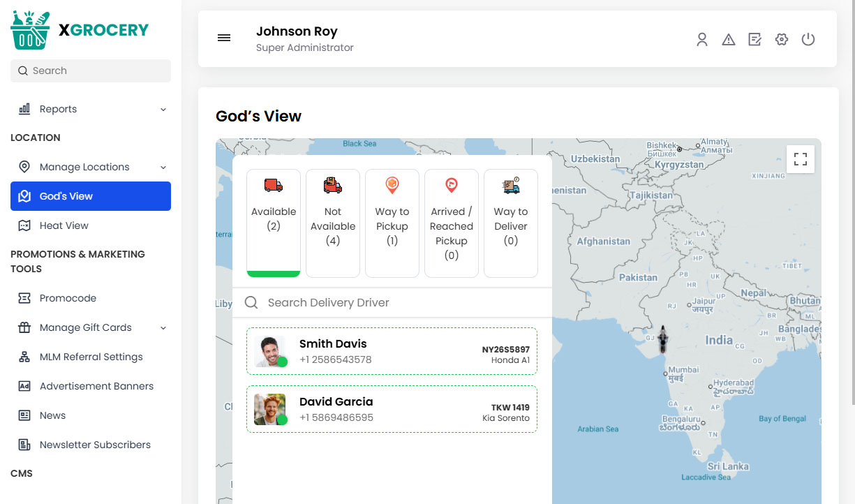Viewport: 855px width, 504px height.
Task: Select the Not Available (4) filter
Action: tap(333, 223)
